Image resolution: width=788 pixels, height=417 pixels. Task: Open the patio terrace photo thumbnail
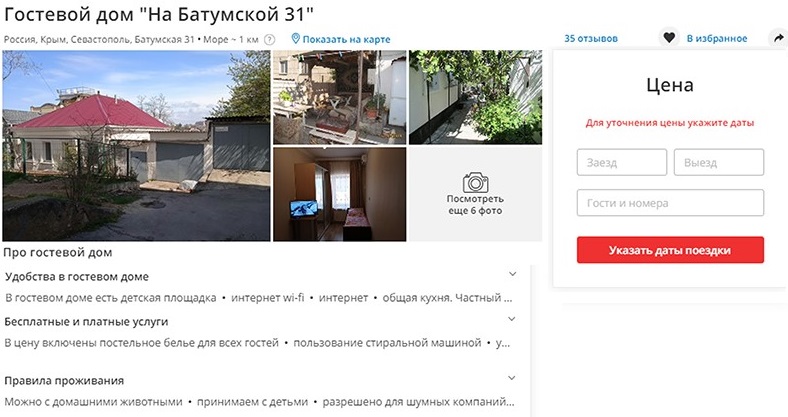click(x=340, y=97)
